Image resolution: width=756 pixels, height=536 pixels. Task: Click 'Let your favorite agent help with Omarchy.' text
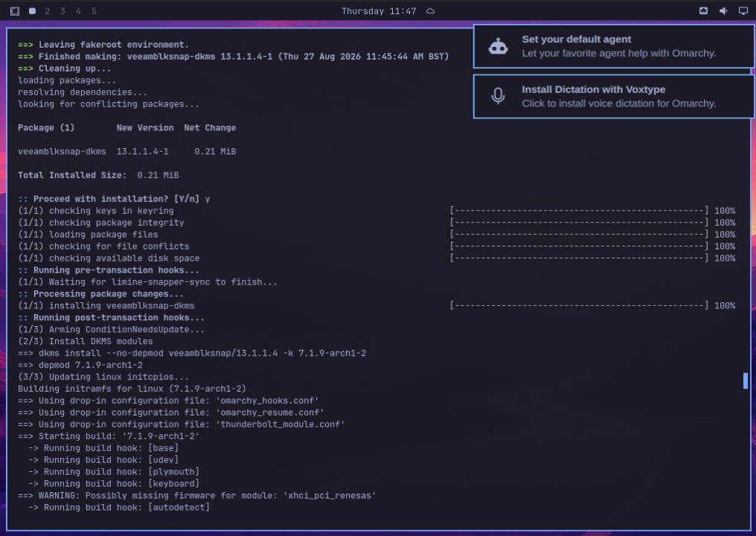click(x=619, y=54)
